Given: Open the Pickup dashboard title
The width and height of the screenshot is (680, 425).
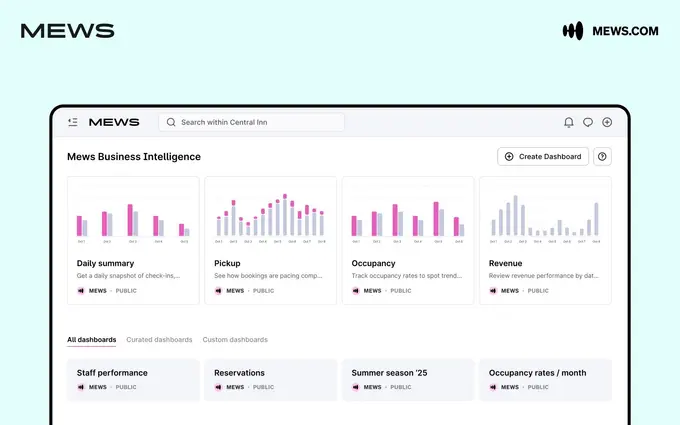Looking at the screenshot, I should (227, 263).
